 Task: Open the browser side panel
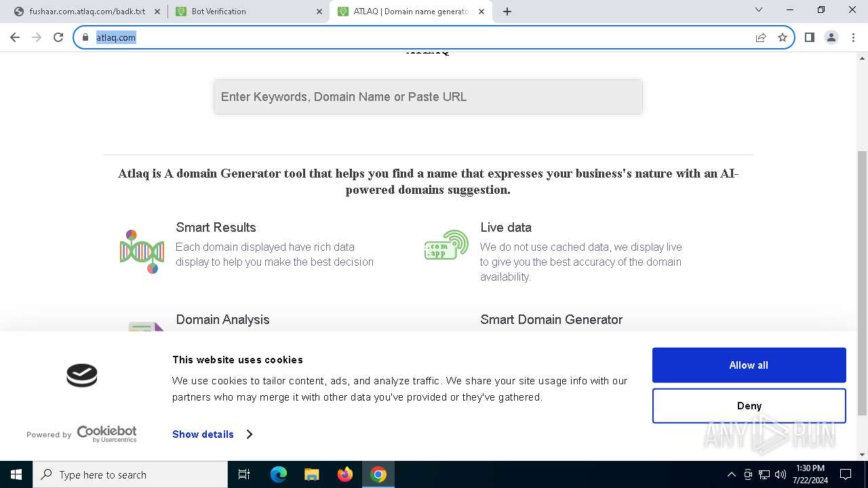pyautogui.click(x=810, y=37)
